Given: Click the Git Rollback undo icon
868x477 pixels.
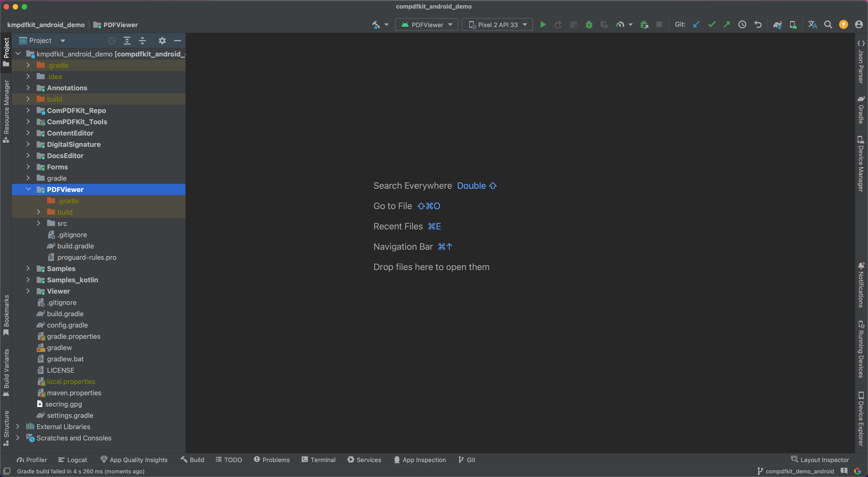Looking at the screenshot, I should click(758, 25).
